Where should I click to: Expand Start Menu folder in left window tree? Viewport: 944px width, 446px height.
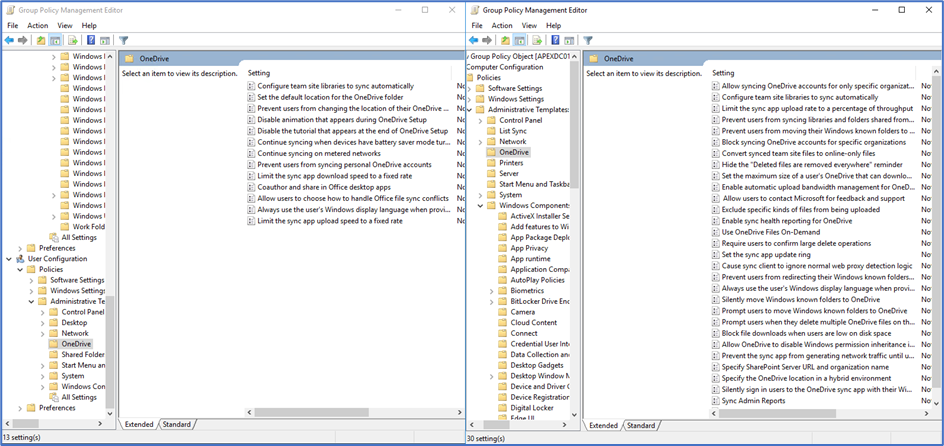pyautogui.click(x=42, y=365)
